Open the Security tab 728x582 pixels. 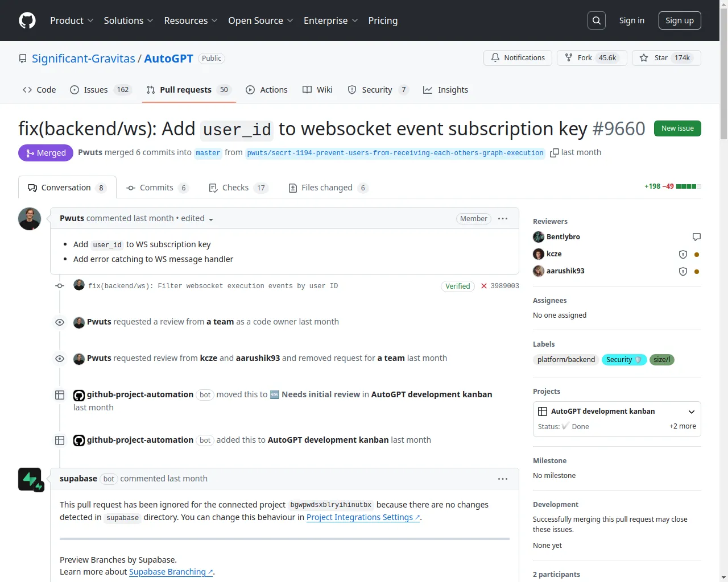[x=378, y=90]
